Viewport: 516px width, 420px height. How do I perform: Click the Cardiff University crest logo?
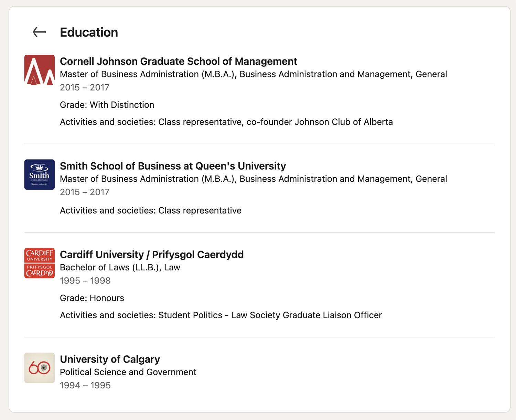[39, 263]
